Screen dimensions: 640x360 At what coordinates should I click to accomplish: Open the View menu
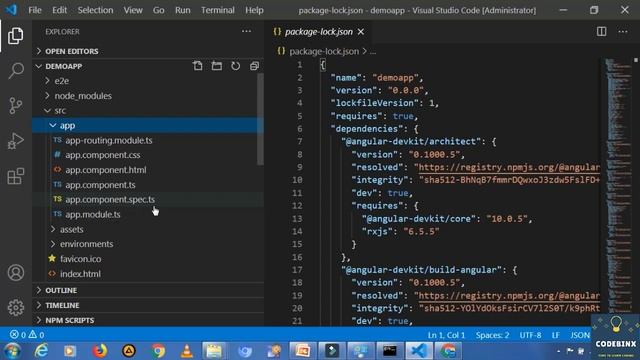point(133,10)
